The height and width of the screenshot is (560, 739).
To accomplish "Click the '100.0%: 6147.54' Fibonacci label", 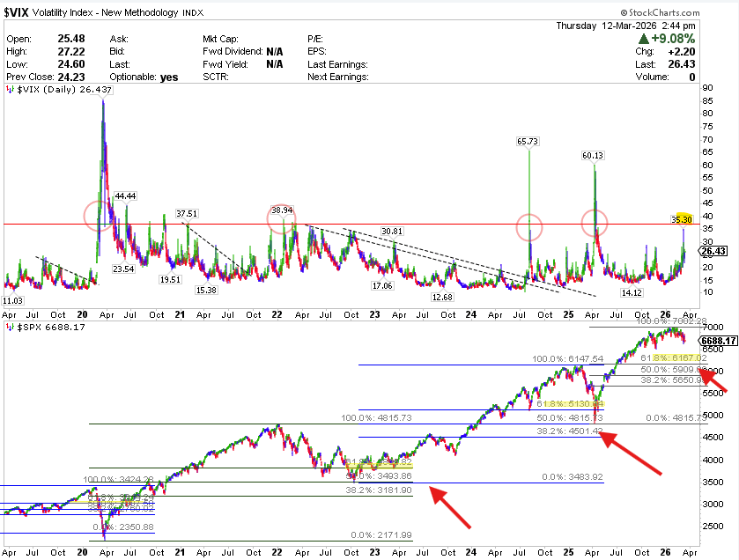I will click(x=568, y=359).
